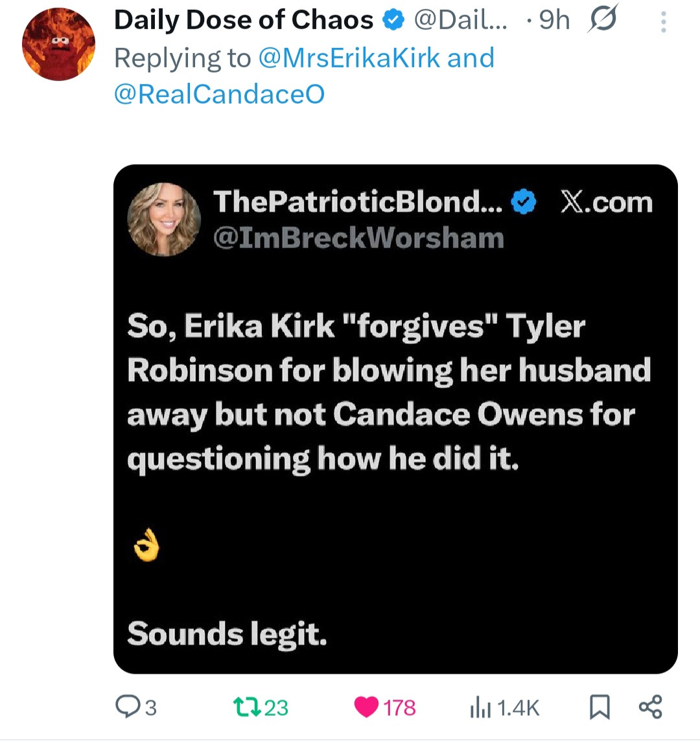Click the verified badge next to ThePatrioticBlond
This screenshot has height=743, width=700.
[x=524, y=203]
